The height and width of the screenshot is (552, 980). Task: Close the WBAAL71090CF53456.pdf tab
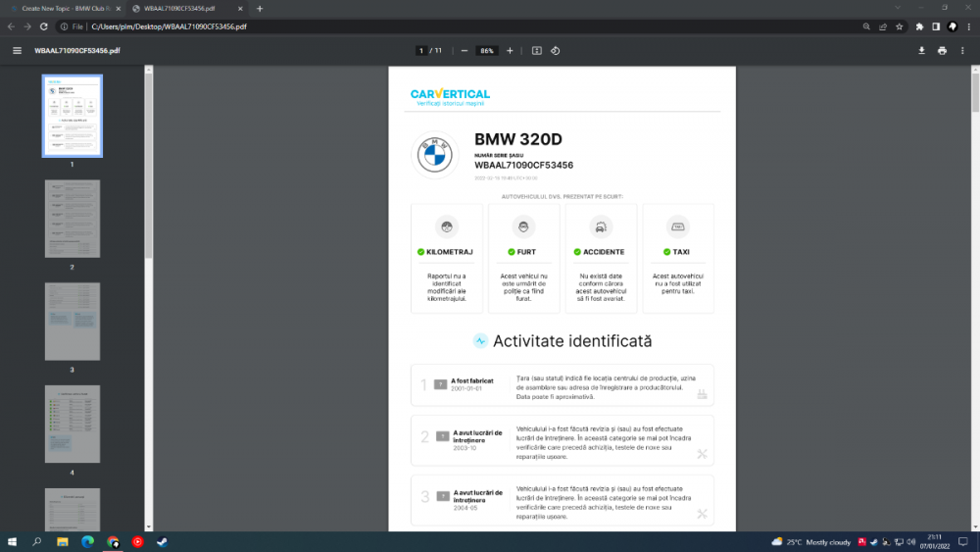241,9
